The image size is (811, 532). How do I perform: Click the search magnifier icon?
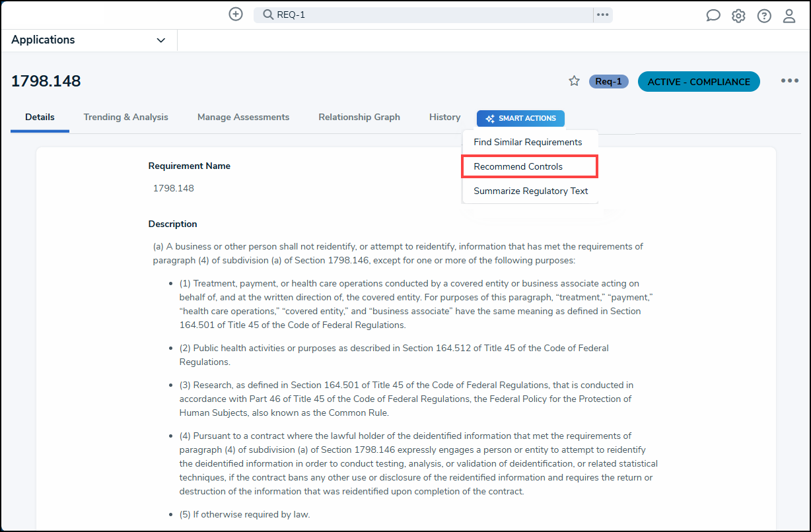(x=268, y=15)
